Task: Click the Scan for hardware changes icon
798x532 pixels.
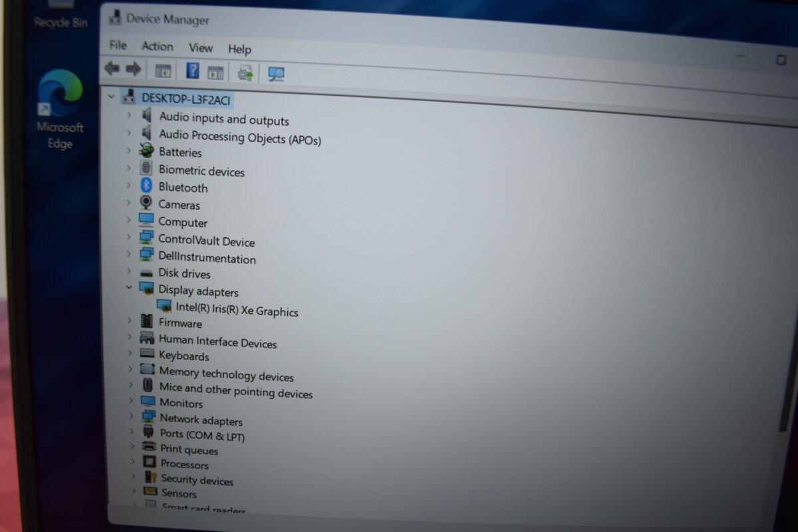Action: pos(276,74)
